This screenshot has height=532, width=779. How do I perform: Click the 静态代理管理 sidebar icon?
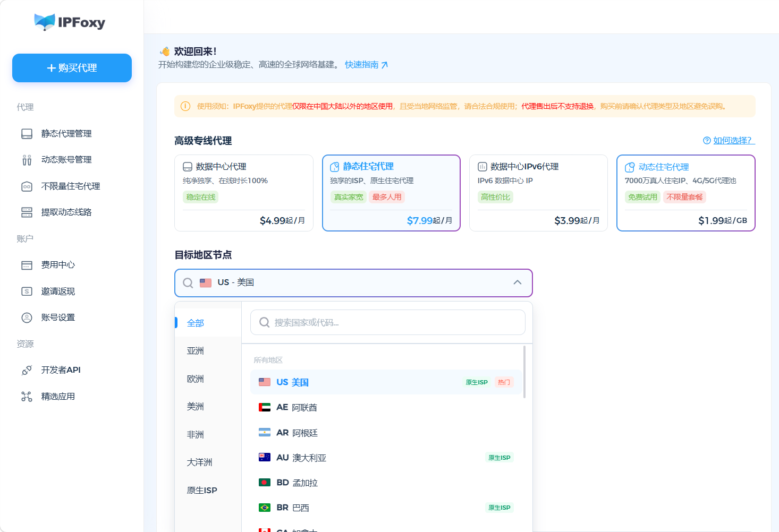27,134
